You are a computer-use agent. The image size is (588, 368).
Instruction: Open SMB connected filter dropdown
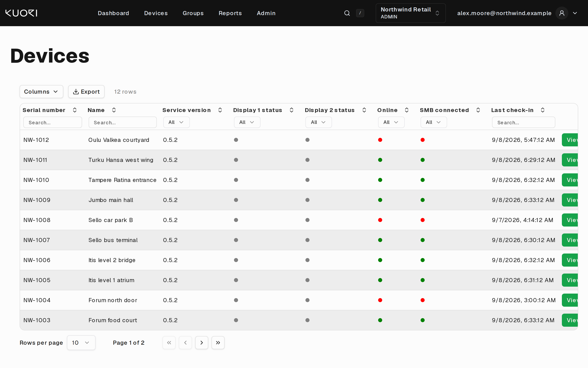[x=434, y=122]
